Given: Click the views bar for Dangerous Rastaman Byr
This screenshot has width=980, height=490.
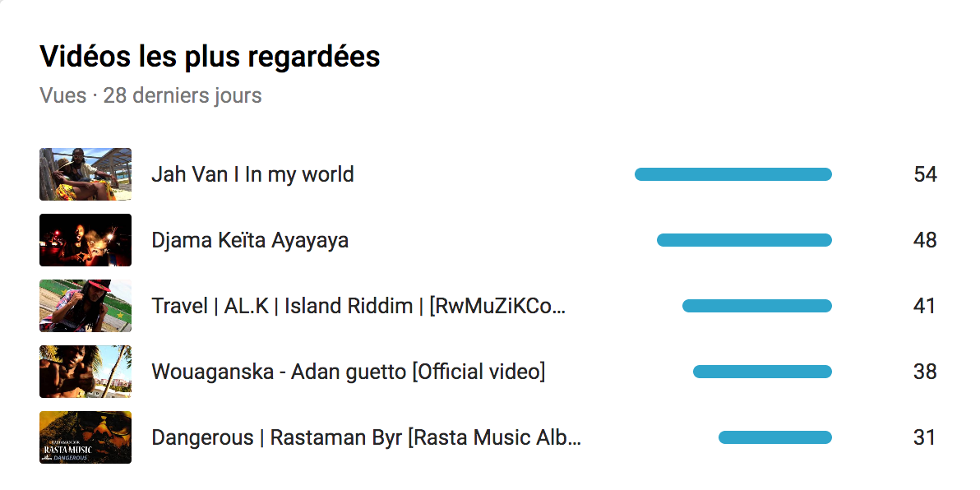Looking at the screenshot, I should [774, 437].
